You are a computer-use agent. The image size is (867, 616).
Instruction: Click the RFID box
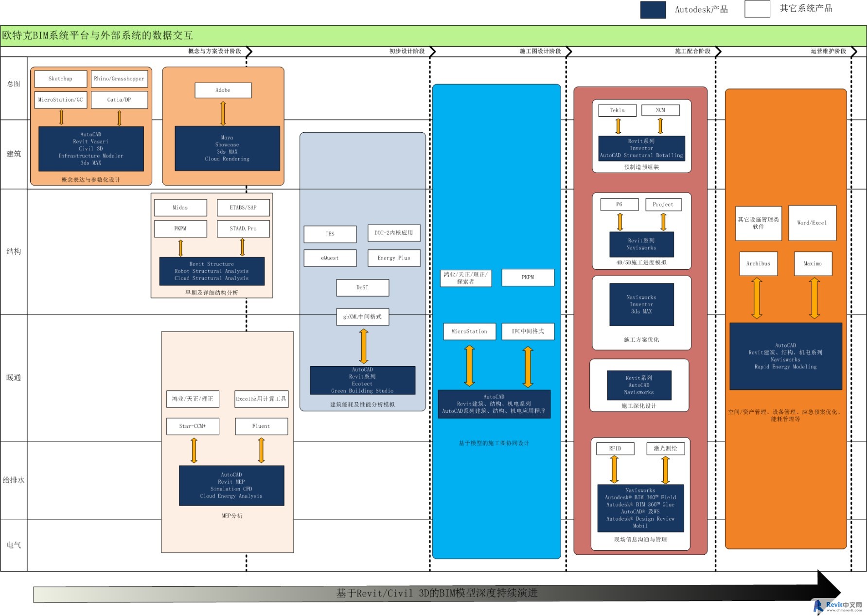(615, 449)
